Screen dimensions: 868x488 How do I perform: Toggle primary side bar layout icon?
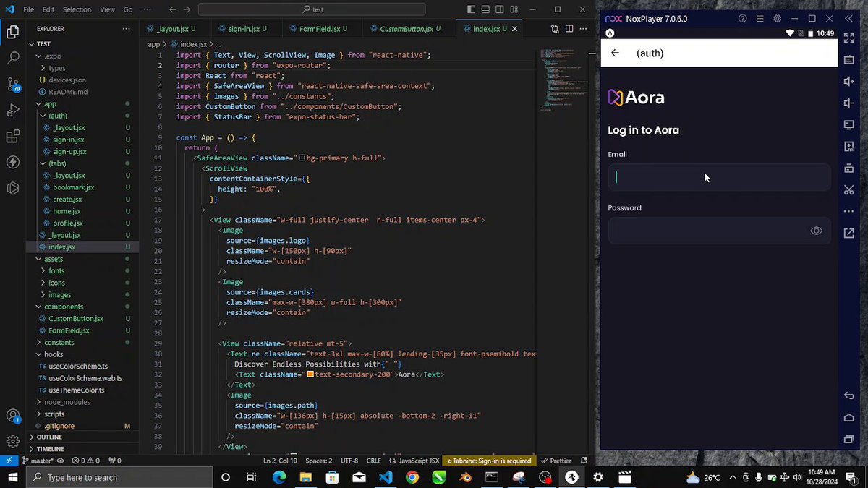click(x=472, y=9)
